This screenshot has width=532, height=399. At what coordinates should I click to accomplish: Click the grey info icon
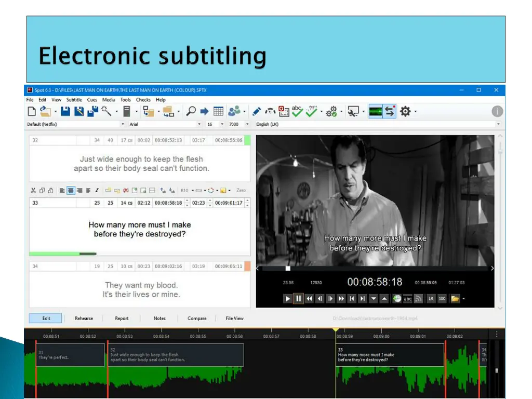click(497, 111)
